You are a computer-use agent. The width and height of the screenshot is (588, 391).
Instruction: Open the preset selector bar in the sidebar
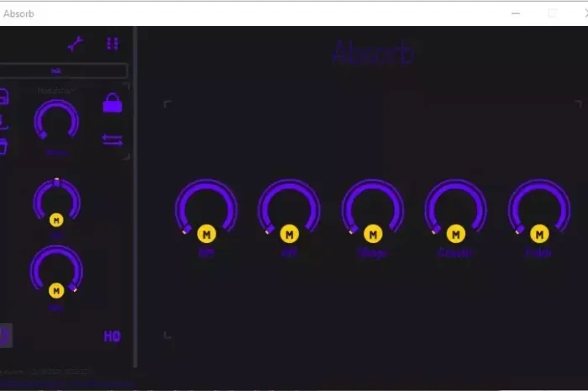point(57,71)
